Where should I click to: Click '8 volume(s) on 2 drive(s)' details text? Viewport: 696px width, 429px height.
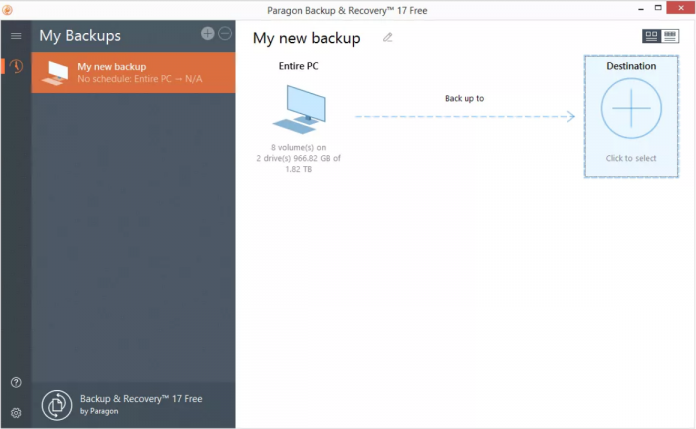(298, 158)
